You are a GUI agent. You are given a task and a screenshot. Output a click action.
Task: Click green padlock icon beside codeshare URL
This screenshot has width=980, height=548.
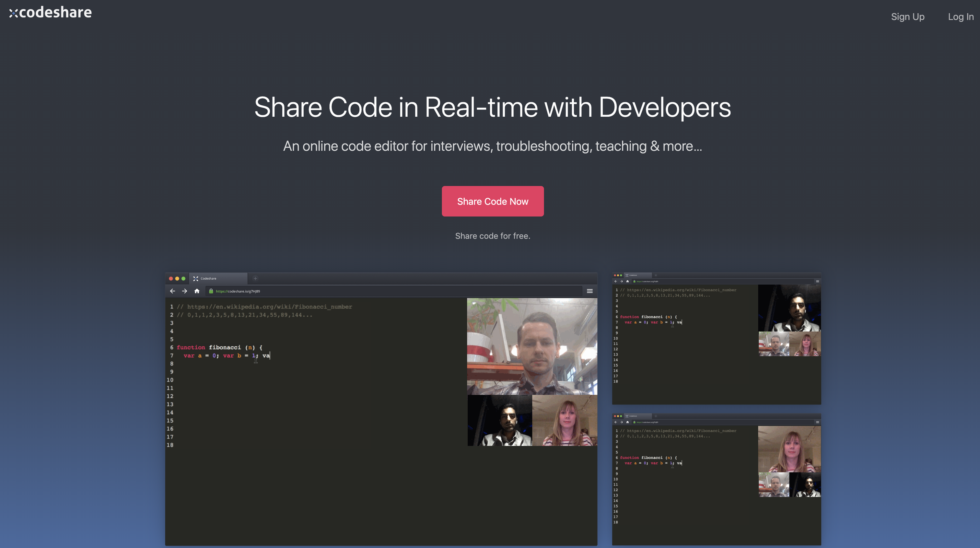[211, 291]
